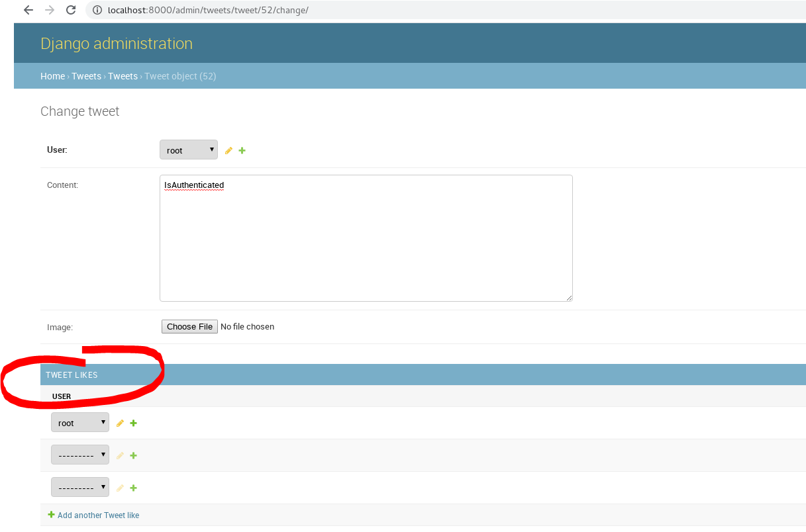
Task: Edit selected user with top pencil icon
Action: 228,151
